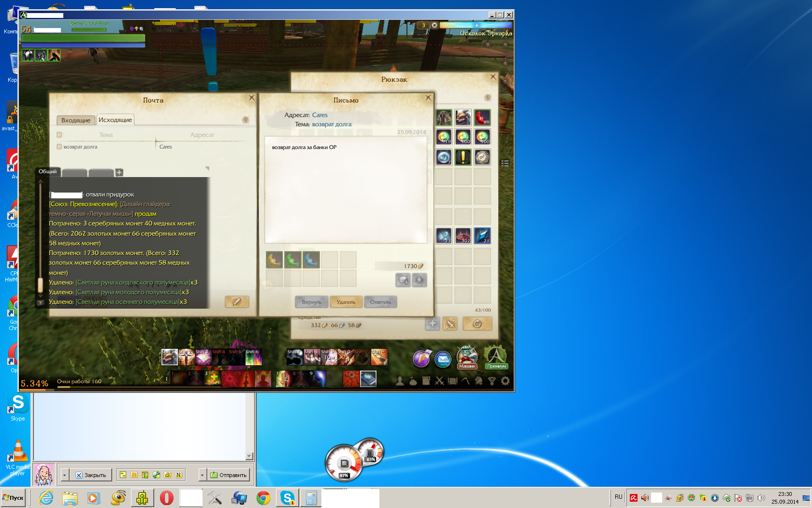Click take-money coin button in letter
The image size is (812, 508).
point(403,280)
